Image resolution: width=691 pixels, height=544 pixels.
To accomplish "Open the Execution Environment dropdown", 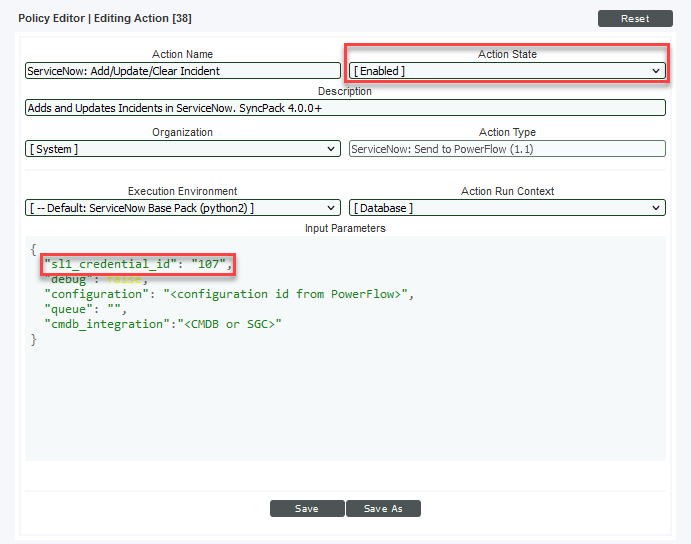I will pyautogui.click(x=183, y=208).
